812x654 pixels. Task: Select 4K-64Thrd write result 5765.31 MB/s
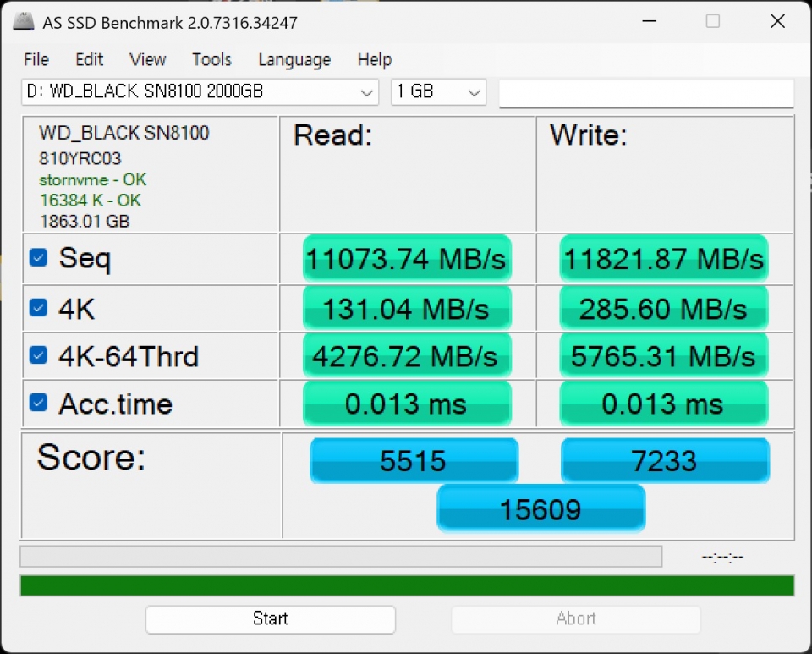click(664, 356)
